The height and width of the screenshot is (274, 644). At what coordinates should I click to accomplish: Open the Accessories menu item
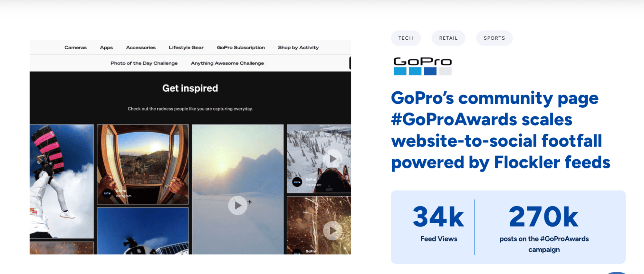[141, 47]
